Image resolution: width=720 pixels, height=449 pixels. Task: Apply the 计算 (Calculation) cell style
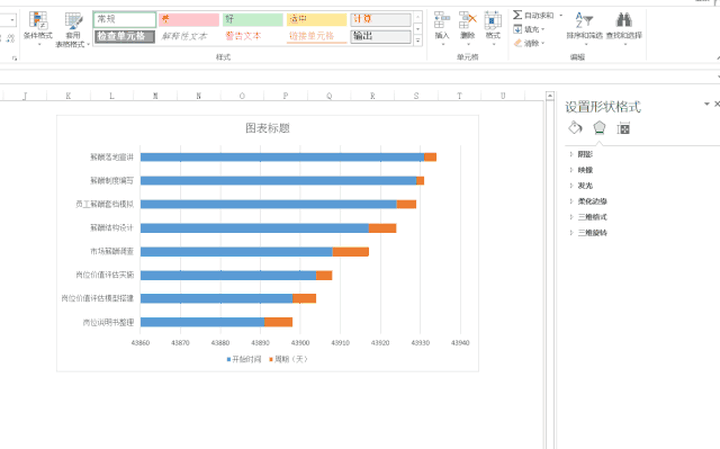point(381,19)
